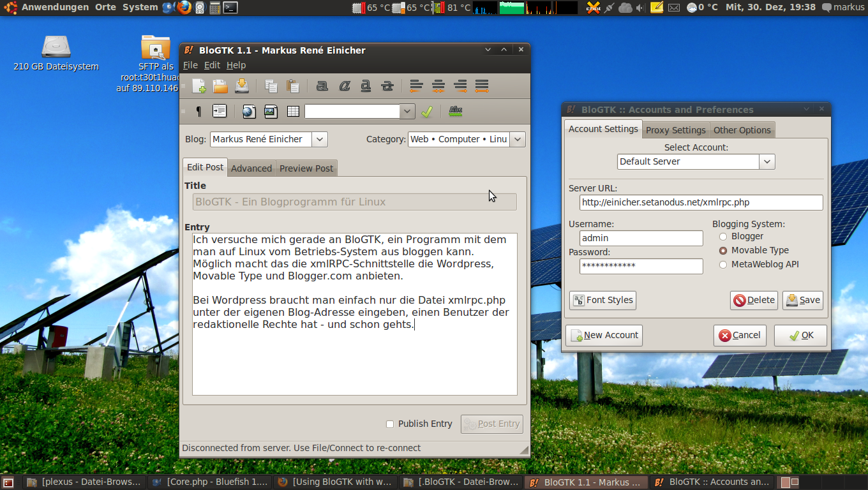Justify text with the justify icon

(x=482, y=86)
